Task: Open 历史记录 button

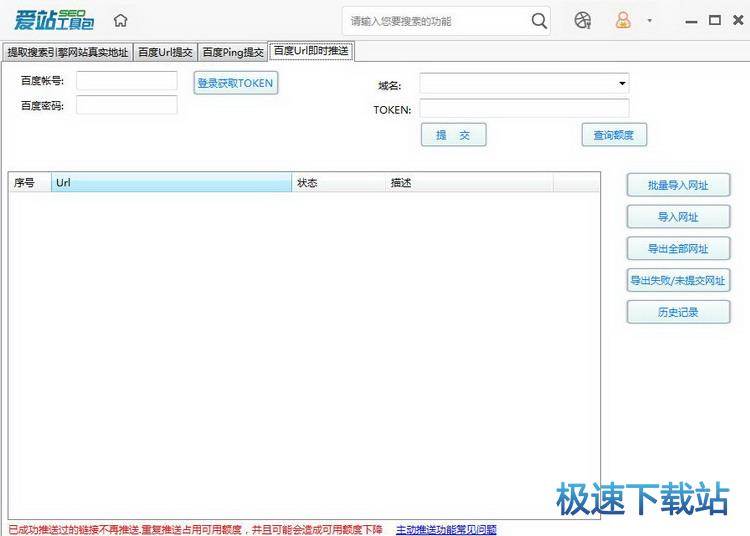Action: point(678,312)
